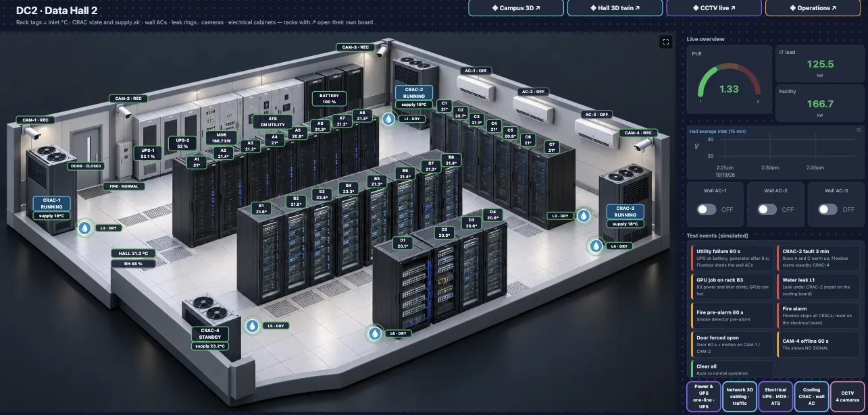This screenshot has width=868, height=415.
Task: Click the Facility 166.7 kW card
Action: [x=819, y=102]
